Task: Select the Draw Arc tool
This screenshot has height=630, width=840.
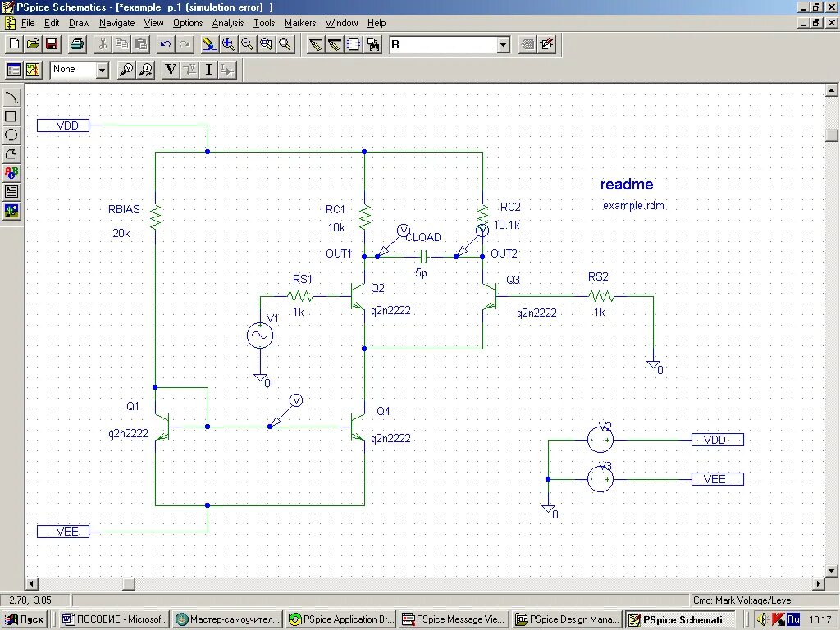Action: [x=11, y=97]
